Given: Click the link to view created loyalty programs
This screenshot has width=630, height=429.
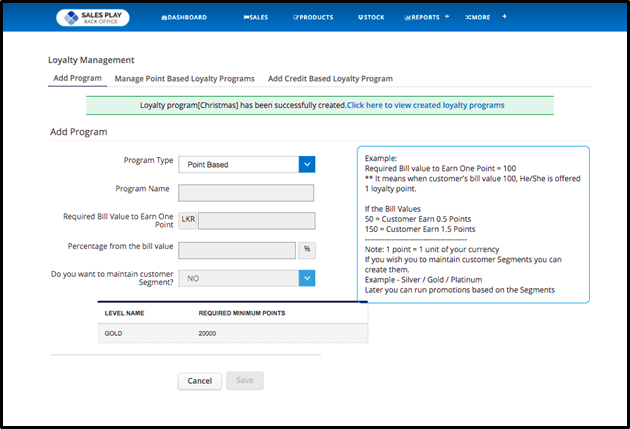Looking at the screenshot, I should [425, 105].
